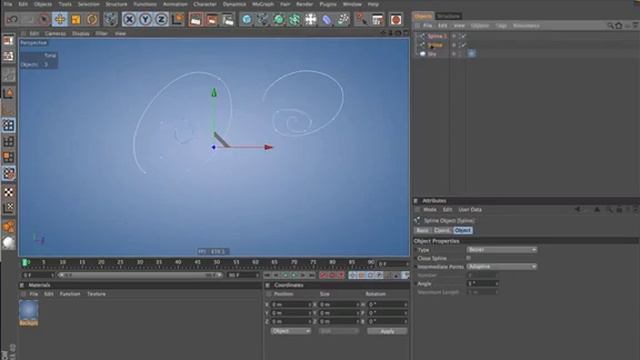Viewport: 640px width, 360px height.
Task: Open the MoGraph menu
Action: tap(263, 4)
